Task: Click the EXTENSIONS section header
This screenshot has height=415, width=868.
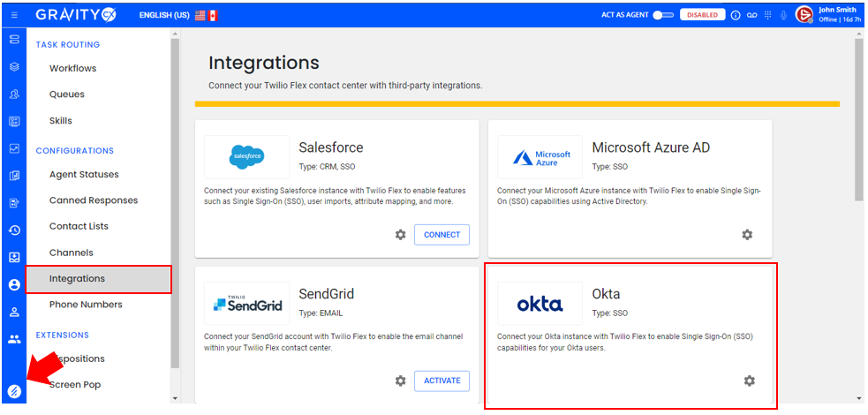Action: [63, 335]
